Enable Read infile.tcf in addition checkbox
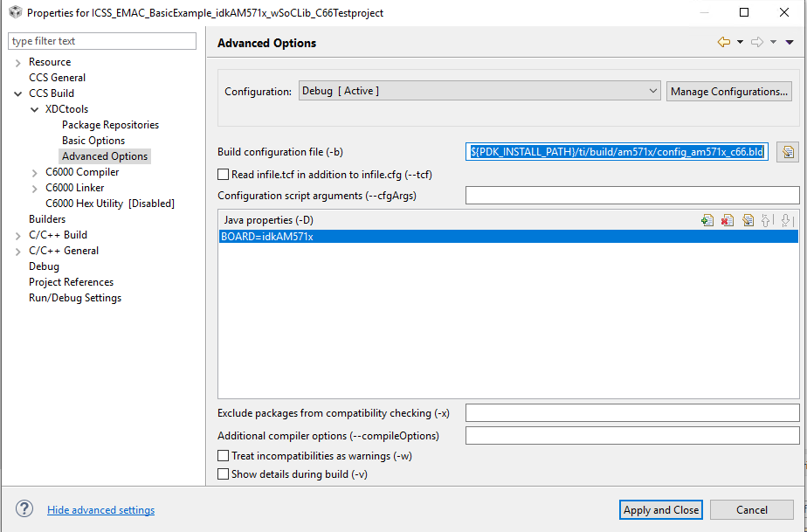Image resolution: width=807 pixels, height=532 pixels. click(x=224, y=175)
